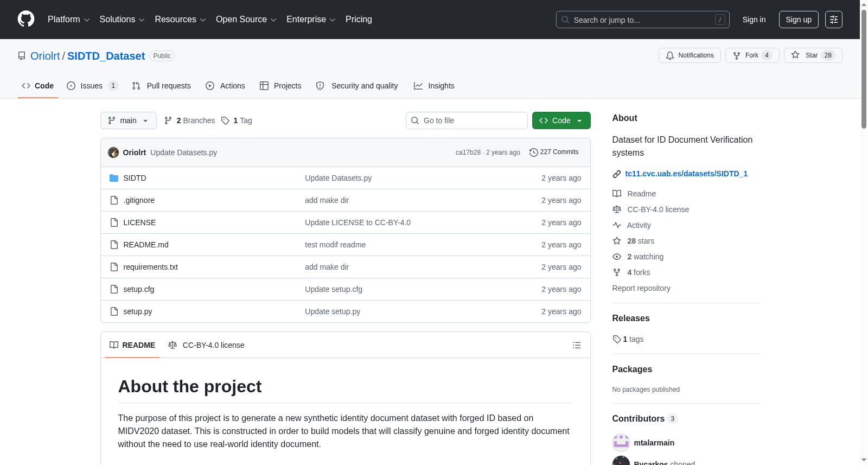Open the green Code dropdown button

(561, 120)
